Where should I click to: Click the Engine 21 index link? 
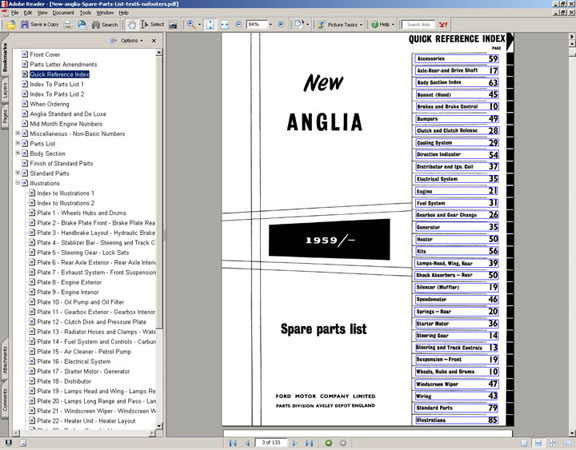pyautogui.click(x=456, y=191)
